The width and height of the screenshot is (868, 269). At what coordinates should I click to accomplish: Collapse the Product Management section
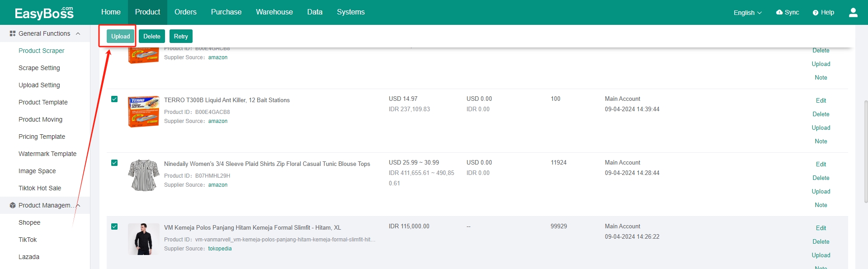[x=78, y=205]
